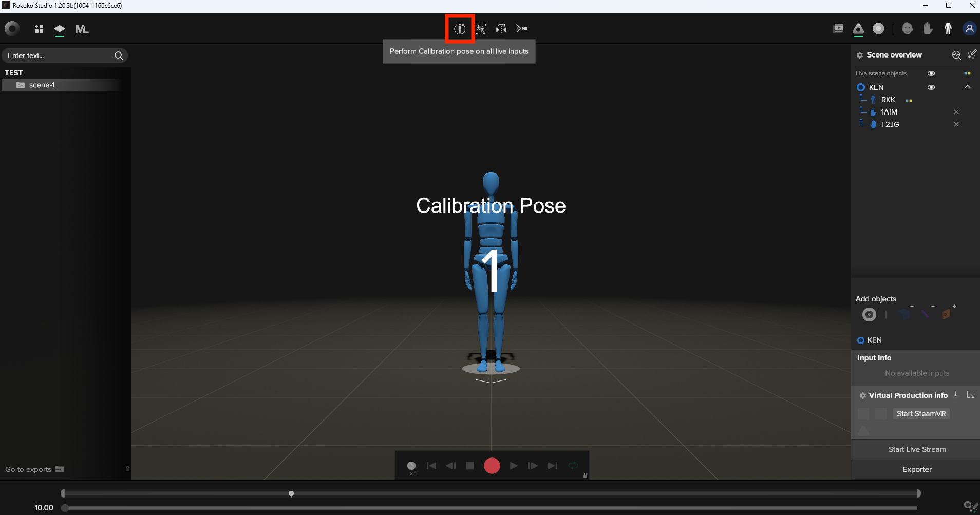The image size is (980, 515).
Task: Select the scene-1 folder item
Action: [x=42, y=85]
